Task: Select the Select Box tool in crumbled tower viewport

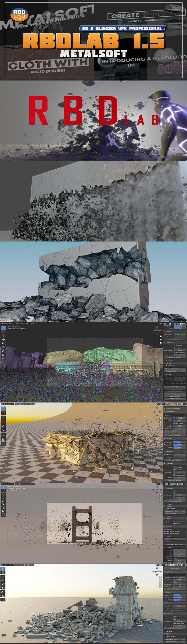Action: (4, 569)
